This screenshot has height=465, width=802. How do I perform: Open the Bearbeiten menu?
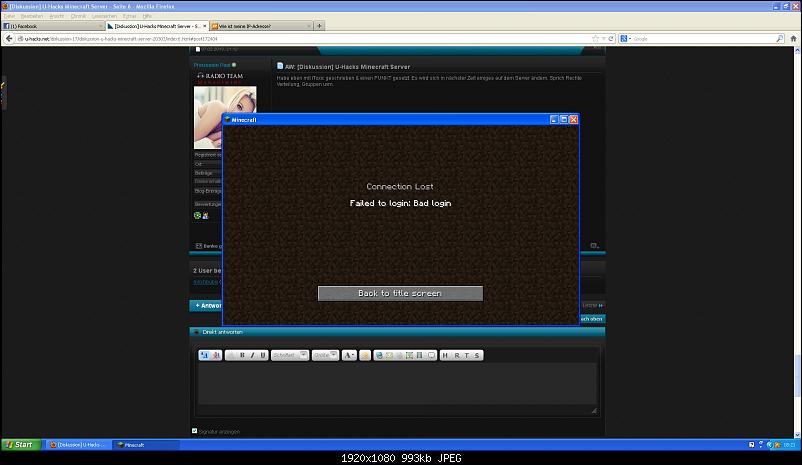click(32, 16)
